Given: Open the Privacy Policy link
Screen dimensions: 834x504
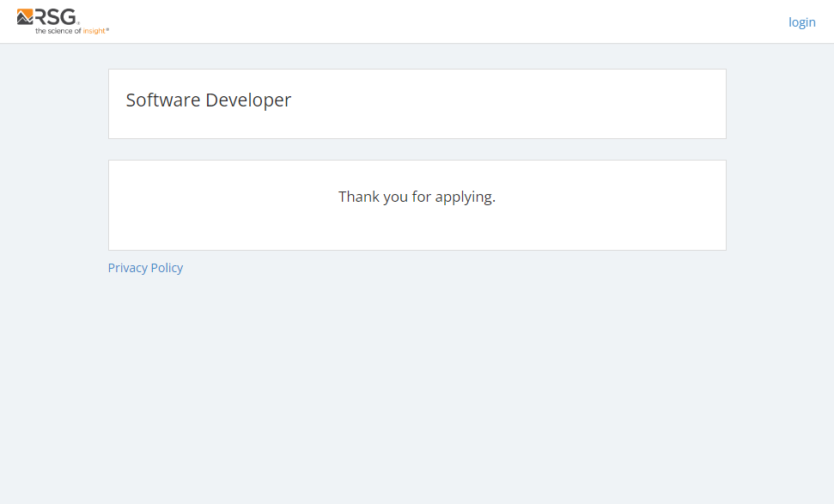Looking at the screenshot, I should pos(145,268).
